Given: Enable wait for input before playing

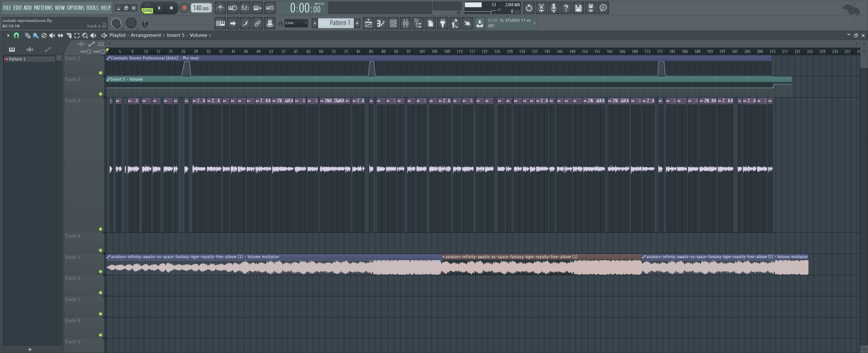Looking at the screenshot, I should pyautogui.click(x=232, y=8).
